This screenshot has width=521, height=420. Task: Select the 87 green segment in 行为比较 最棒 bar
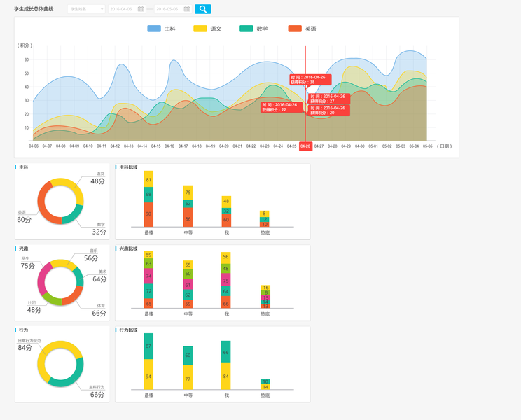[x=148, y=346]
